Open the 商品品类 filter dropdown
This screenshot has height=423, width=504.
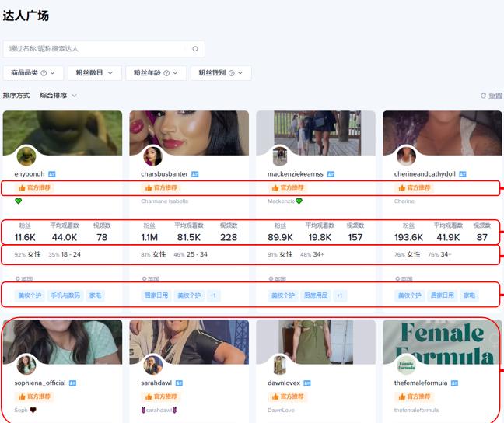point(33,73)
